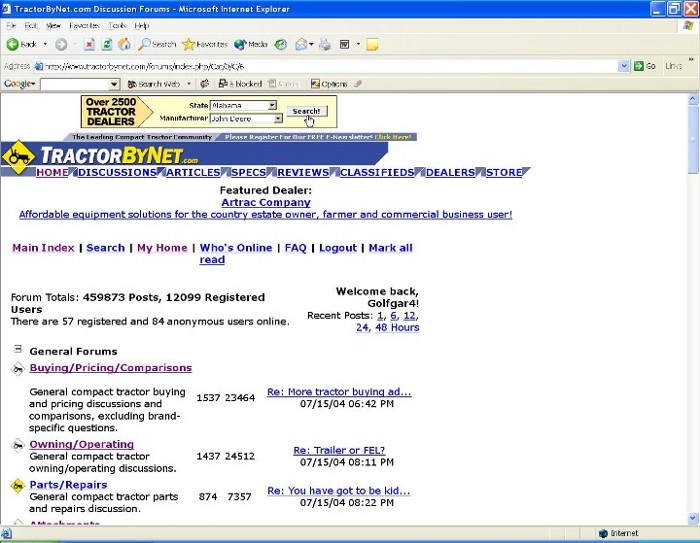Click the History toolbar icon
The width and height of the screenshot is (700, 543).
point(280,44)
